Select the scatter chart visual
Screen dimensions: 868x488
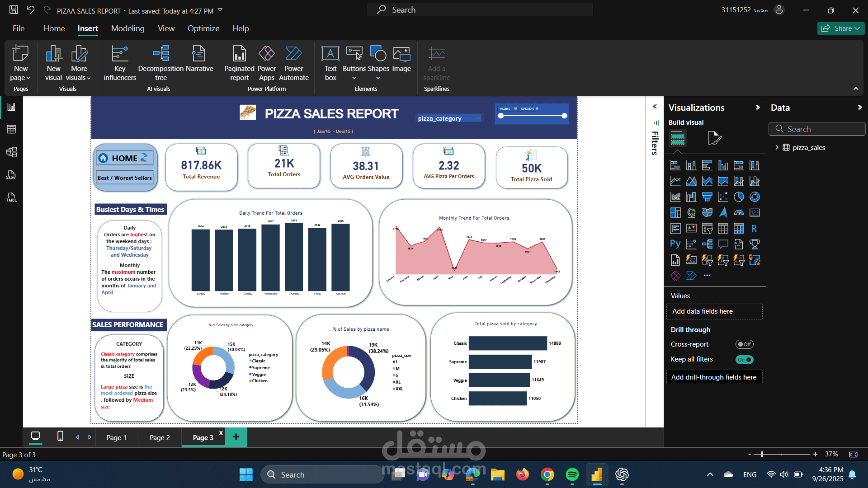(x=723, y=197)
